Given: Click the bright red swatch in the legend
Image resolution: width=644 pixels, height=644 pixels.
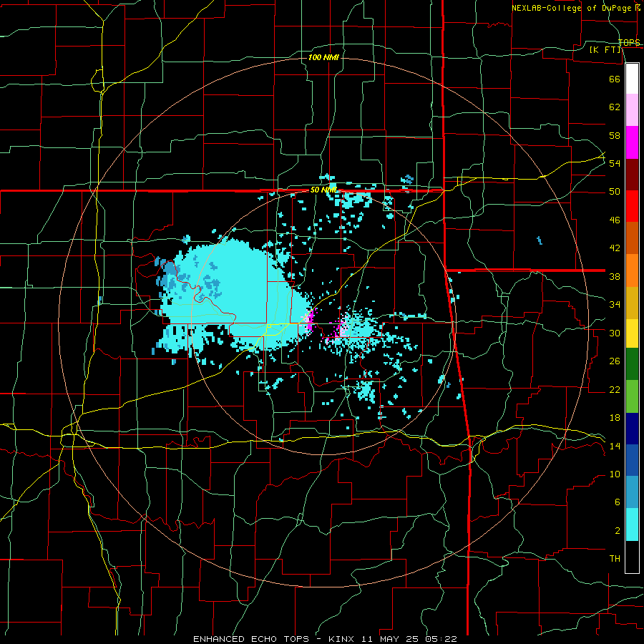Looking at the screenshot, I should click(x=632, y=206).
